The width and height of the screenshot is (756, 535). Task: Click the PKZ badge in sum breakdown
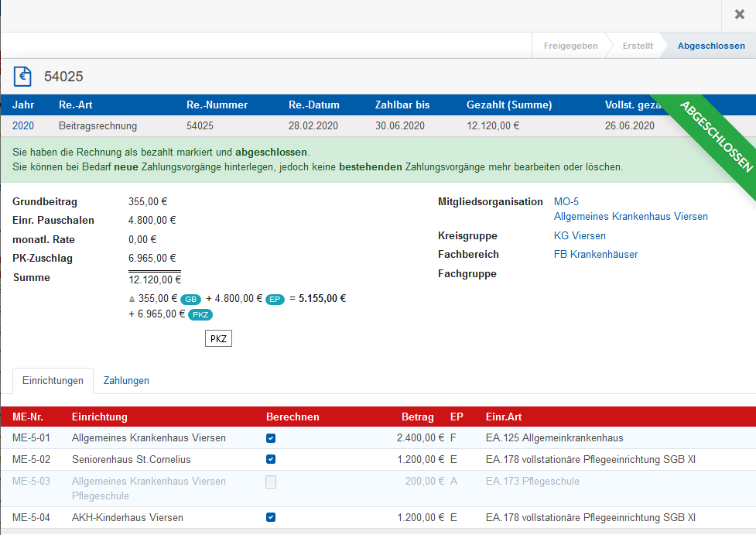200,314
